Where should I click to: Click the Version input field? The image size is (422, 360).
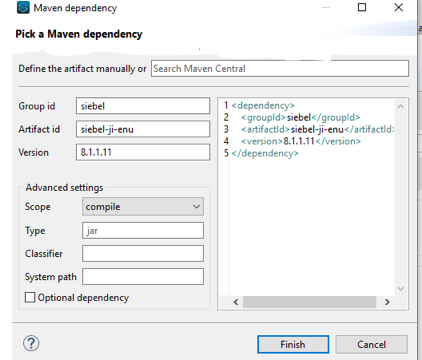pyautogui.click(x=143, y=152)
